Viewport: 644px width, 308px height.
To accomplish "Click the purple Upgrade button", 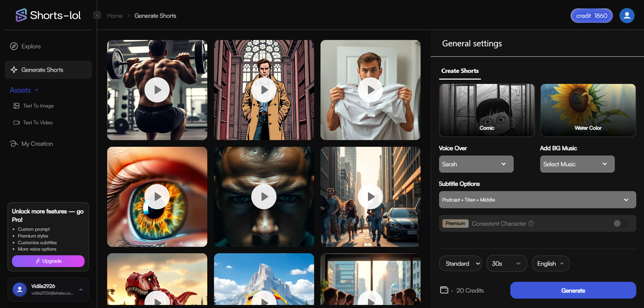I will (48, 261).
